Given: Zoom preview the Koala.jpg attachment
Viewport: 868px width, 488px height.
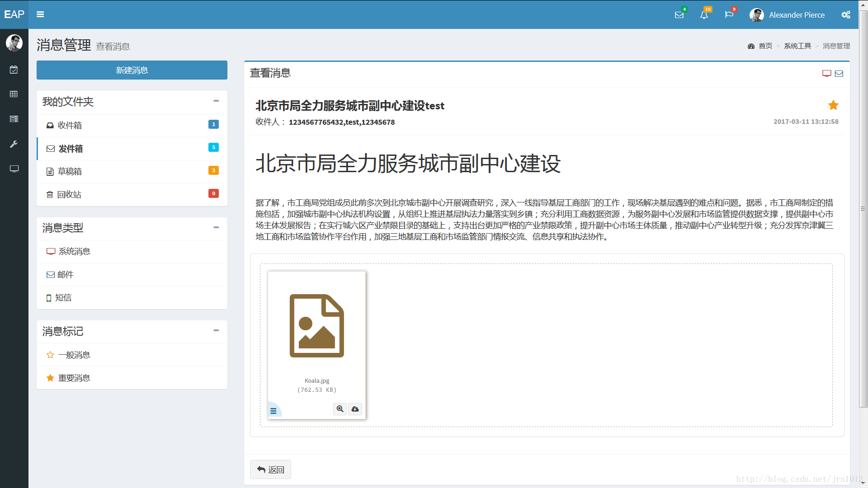Looking at the screenshot, I should (340, 409).
